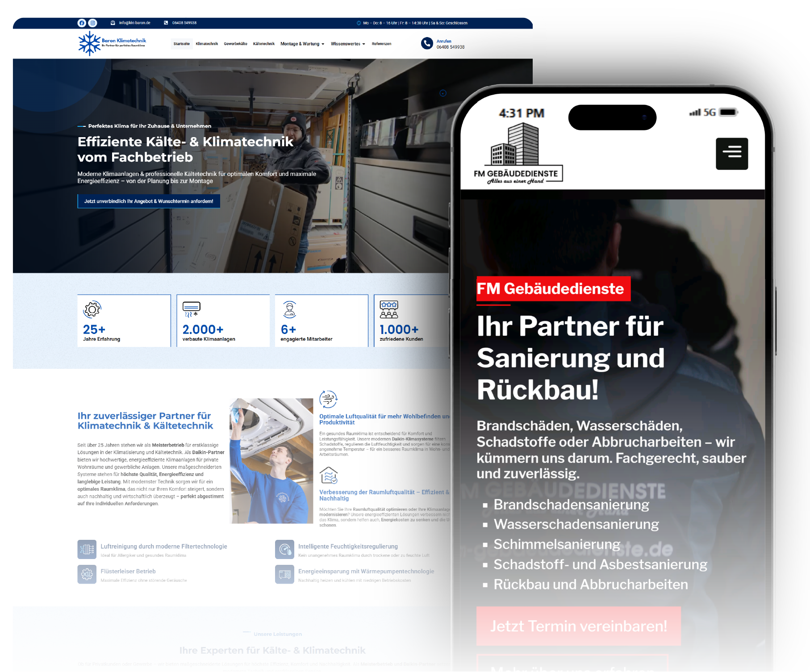Click the 4:31 PM time on phone
Screen dimensions: 810x672
click(522, 113)
